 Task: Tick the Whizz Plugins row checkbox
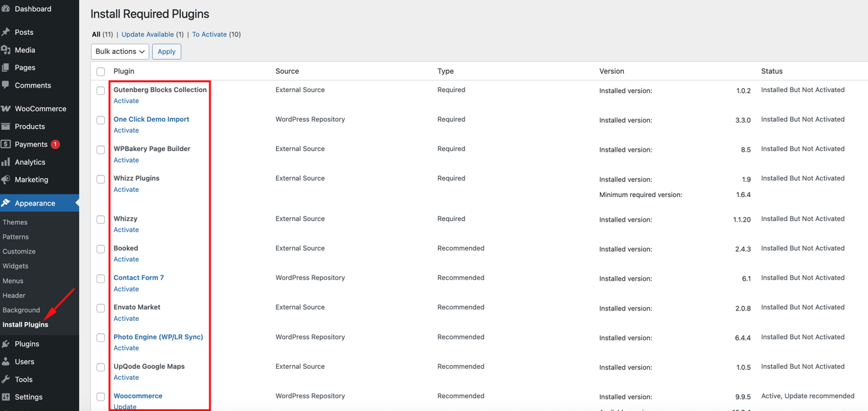pos(100,179)
